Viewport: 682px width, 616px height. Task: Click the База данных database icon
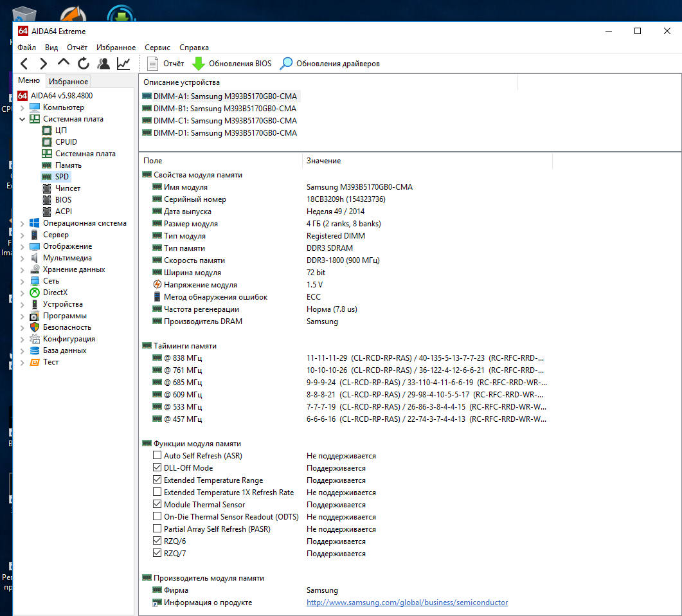point(35,350)
